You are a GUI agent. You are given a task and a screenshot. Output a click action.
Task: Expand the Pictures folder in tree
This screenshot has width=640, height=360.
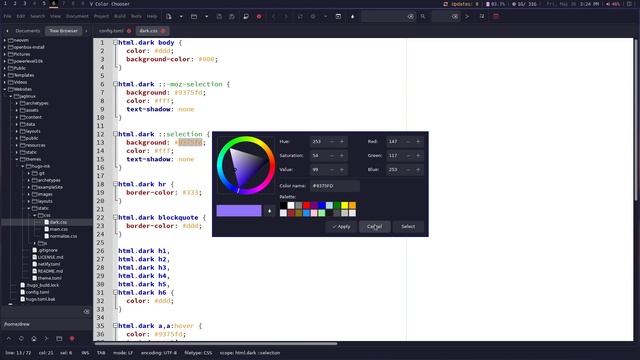tap(5, 54)
